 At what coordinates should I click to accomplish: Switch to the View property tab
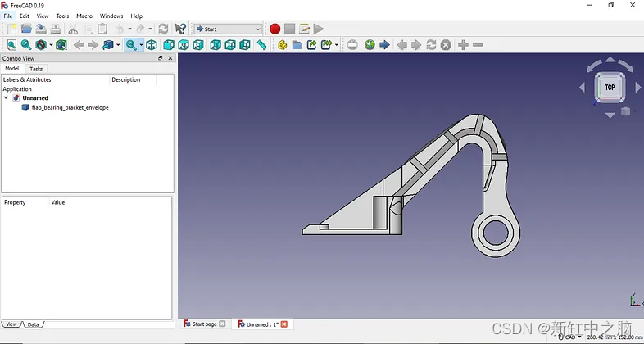11,324
